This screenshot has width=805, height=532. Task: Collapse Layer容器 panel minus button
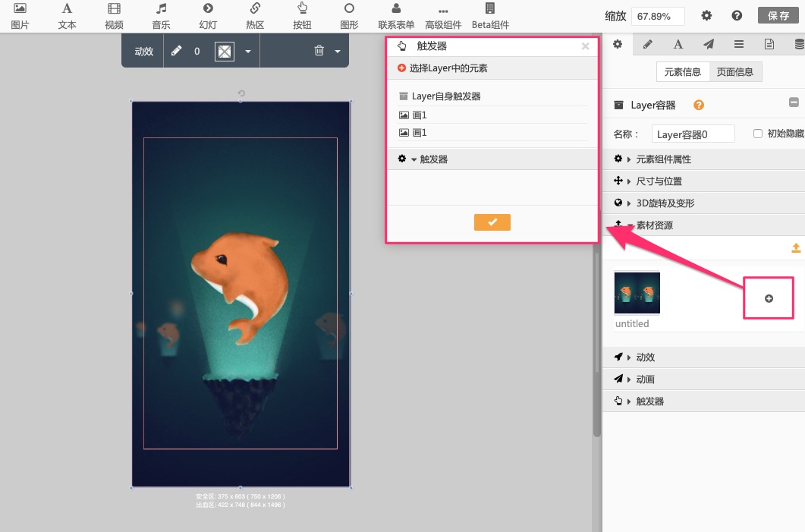[x=794, y=102]
